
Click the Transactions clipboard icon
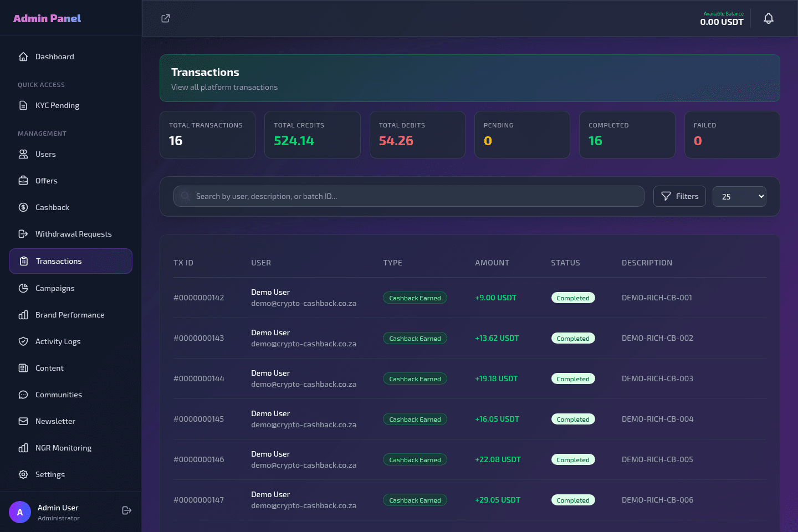[24, 261]
